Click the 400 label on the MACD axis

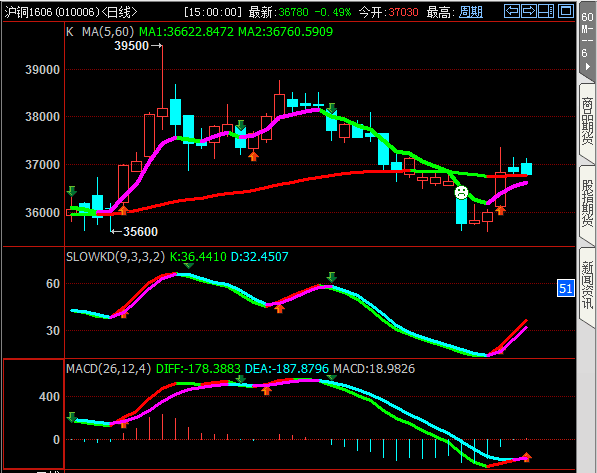pyautogui.click(x=49, y=397)
